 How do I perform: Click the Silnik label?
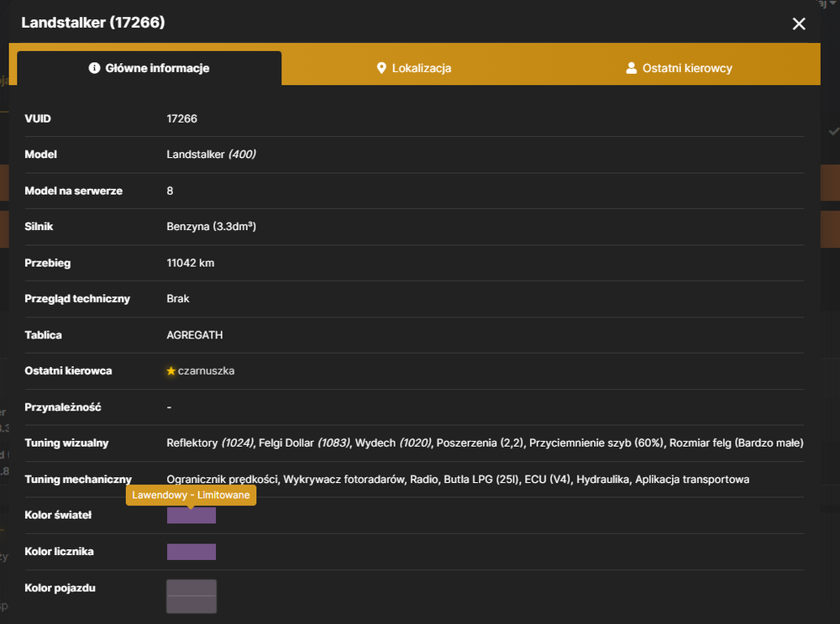39,226
